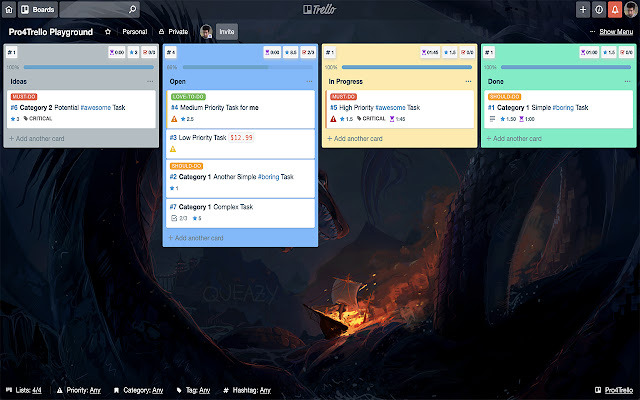The width and height of the screenshot is (640, 400).
Task: Open card #3 Low Priority Task
Action: point(240,144)
